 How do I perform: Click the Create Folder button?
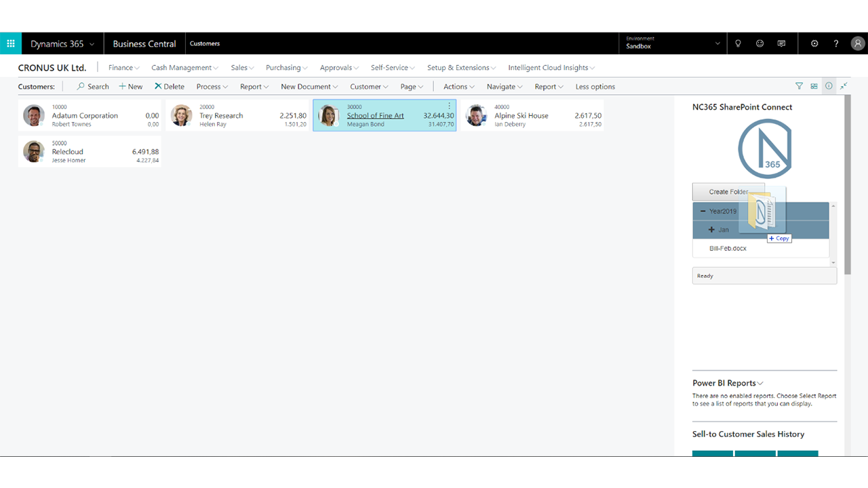point(728,192)
